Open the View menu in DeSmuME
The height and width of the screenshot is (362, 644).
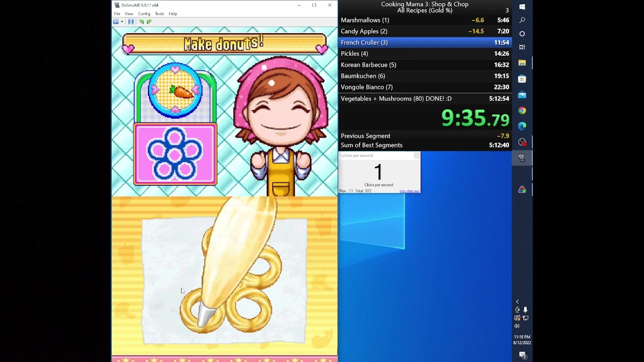coord(129,14)
